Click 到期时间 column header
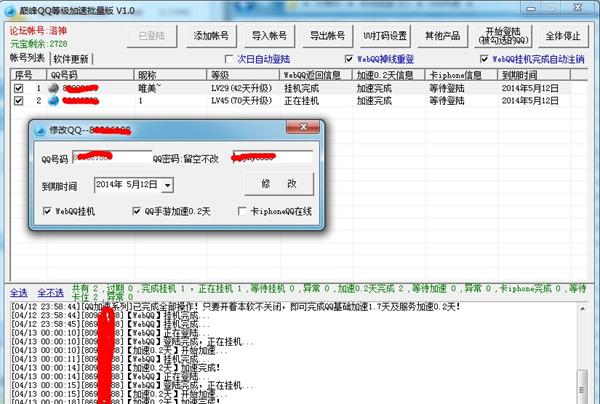This screenshot has width=600, height=404. click(534, 75)
